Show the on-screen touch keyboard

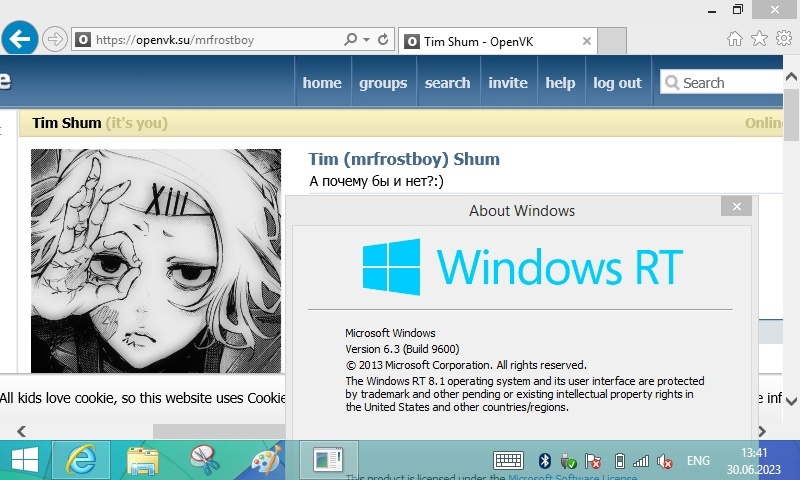tap(508, 461)
